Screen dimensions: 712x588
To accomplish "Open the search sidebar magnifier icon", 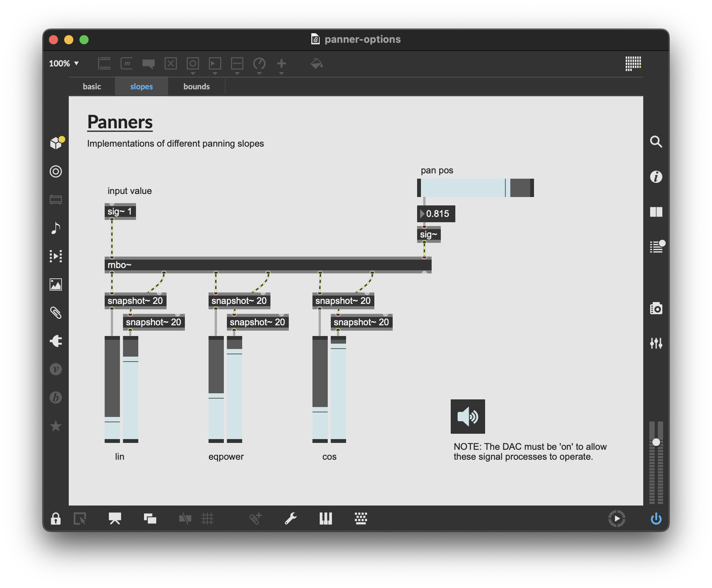I will coord(656,142).
